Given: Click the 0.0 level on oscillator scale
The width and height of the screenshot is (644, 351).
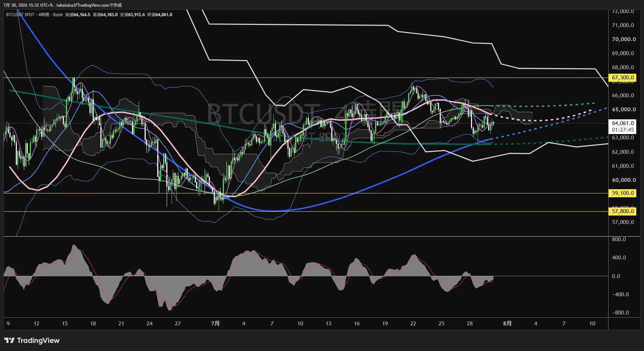Looking at the screenshot, I should [x=616, y=276].
